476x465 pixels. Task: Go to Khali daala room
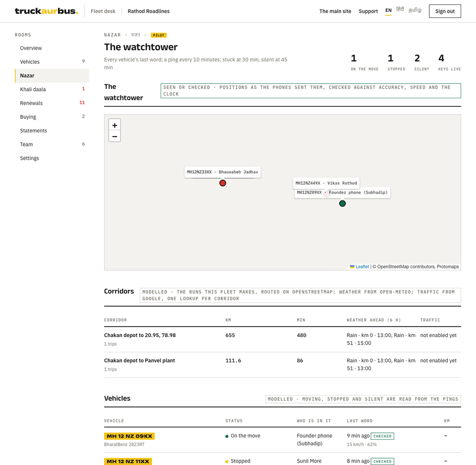pyautogui.click(x=52, y=89)
